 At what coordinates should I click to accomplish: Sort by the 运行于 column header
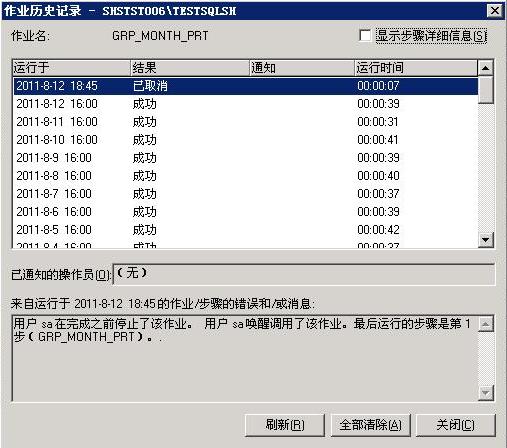click(71, 68)
